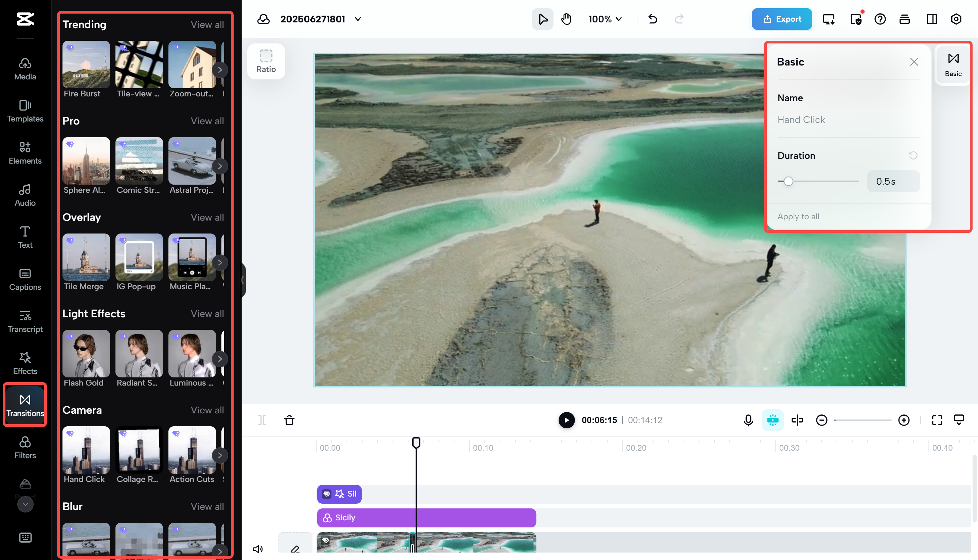
Task: Select the hand pan tool in the top toolbar
Action: 566,18
